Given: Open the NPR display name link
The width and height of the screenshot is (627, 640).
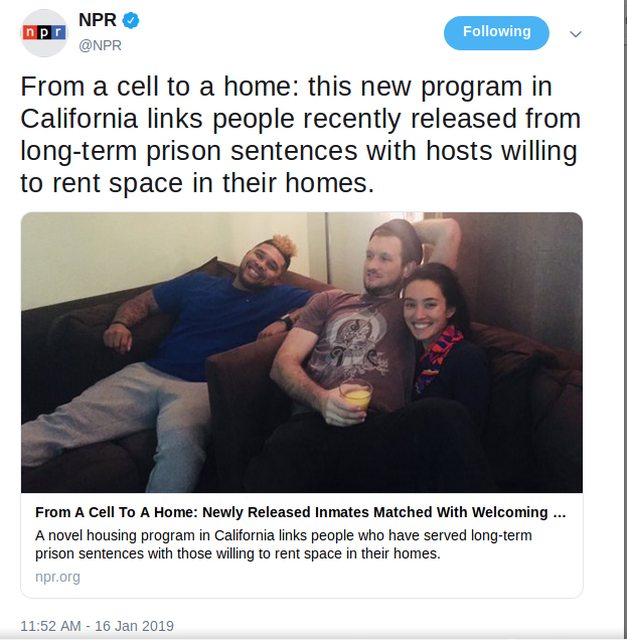Looking at the screenshot, I should (x=98, y=20).
